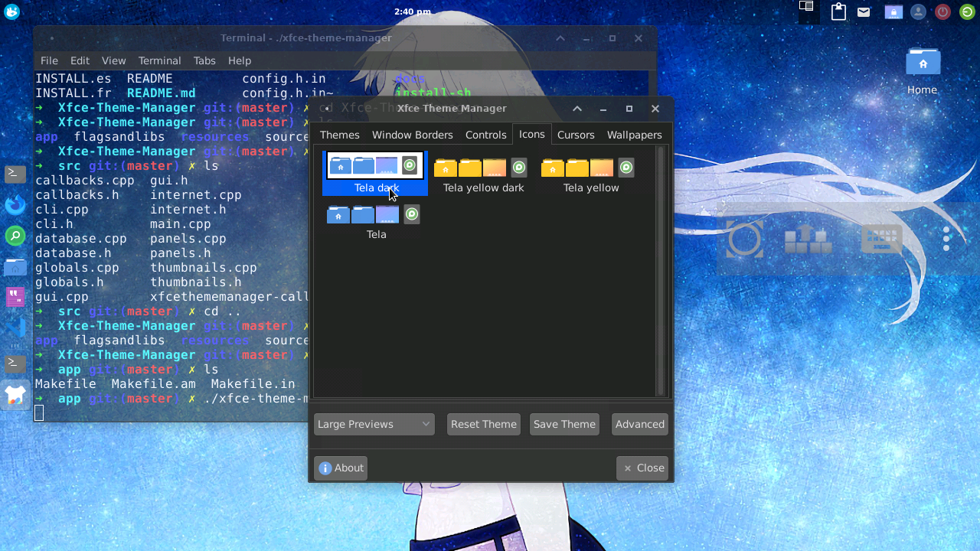
Task: Click the Save Theme button
Action: [564, 424]
